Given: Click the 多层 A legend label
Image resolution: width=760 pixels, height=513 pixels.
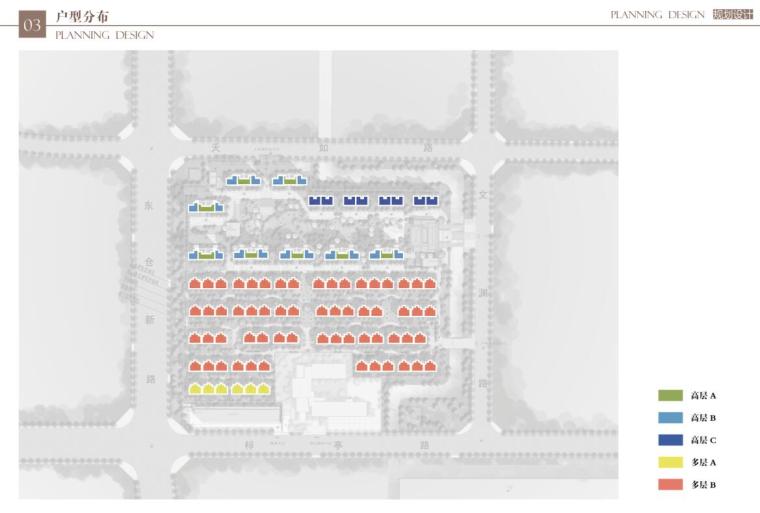Looking at the screenshot, I should click(704, 462).
